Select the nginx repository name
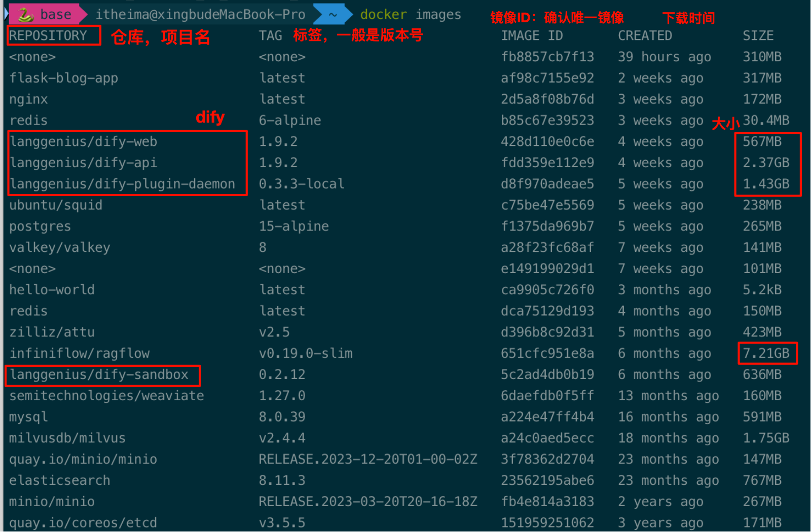 click(x=28, y=99)
